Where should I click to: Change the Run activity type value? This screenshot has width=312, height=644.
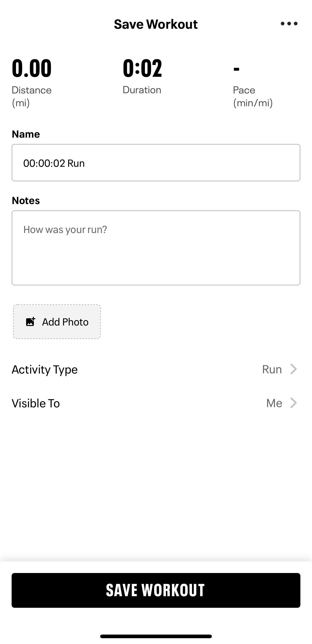[272, 369]
